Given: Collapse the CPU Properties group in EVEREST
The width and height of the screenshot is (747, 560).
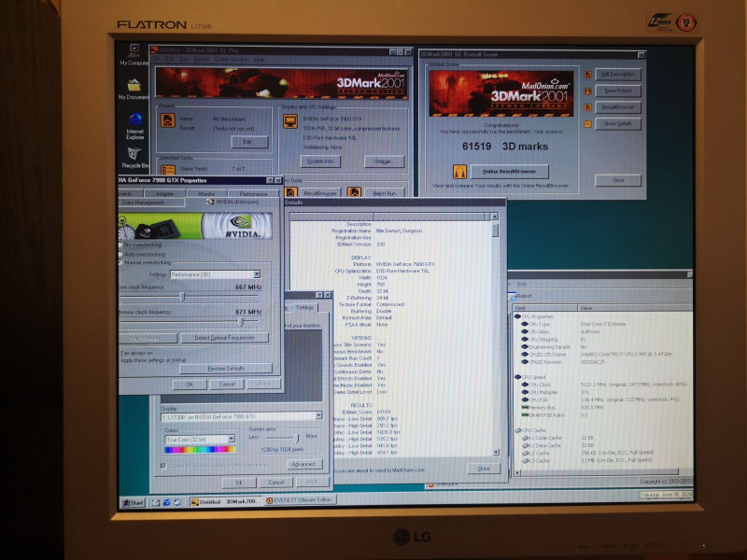Looking at the screenshot, I should click(x=518, y=316).
